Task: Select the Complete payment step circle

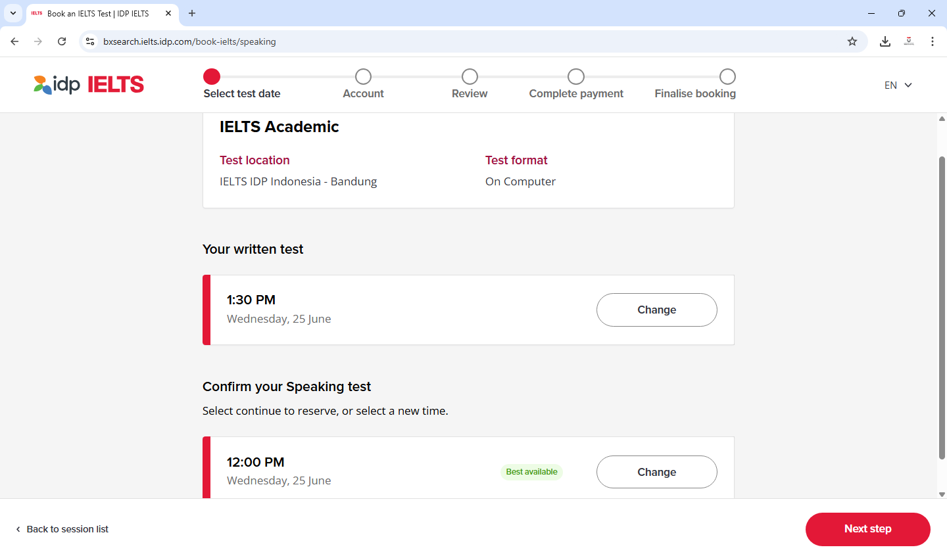Action: pyautogui.click(x=576, y=77)
